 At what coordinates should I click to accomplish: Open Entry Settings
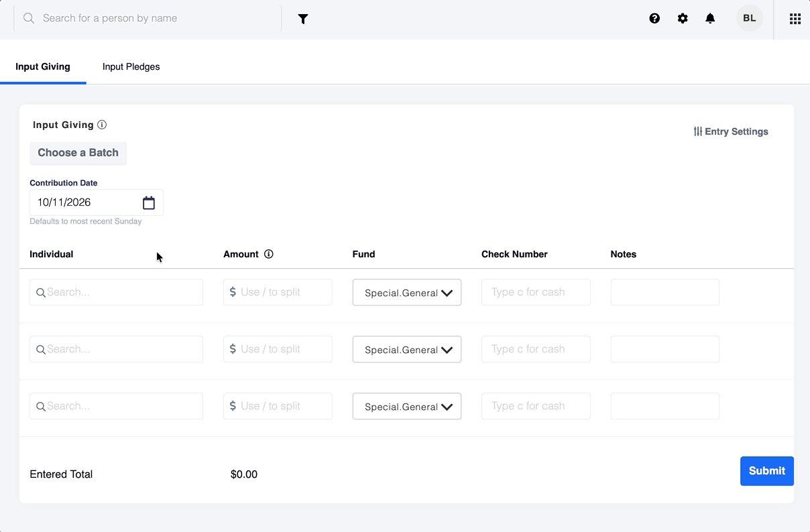click(x=731, y=131)
